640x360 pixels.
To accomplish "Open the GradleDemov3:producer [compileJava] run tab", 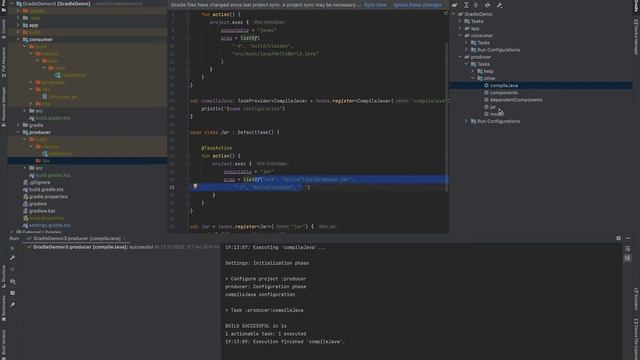I will pos(76,238).
